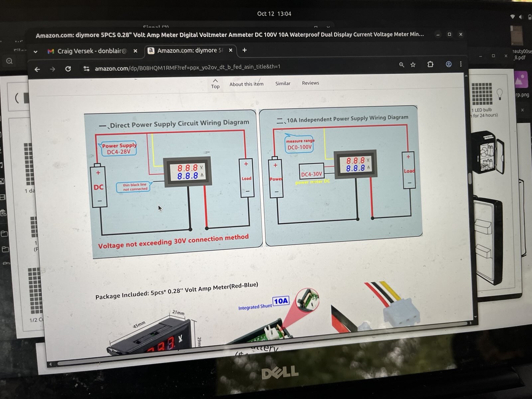Open the Chrome three-dot menu
Viewport: 532px width, 399px height.
461,64
